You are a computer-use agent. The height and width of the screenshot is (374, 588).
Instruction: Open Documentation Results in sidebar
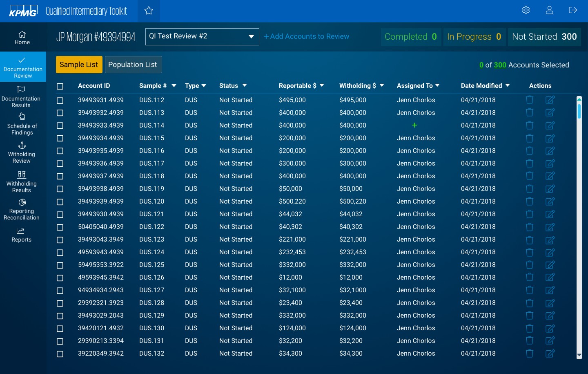[x=21, y=97]
